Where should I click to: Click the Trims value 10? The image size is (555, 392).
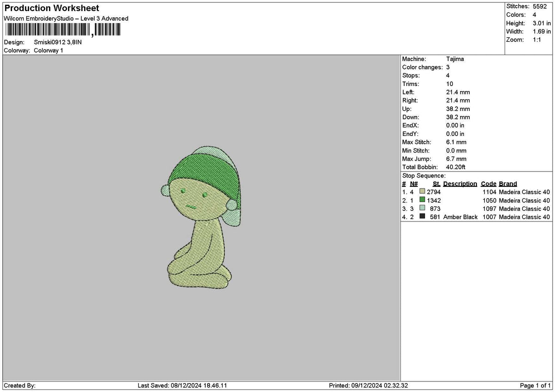[450, 84]
